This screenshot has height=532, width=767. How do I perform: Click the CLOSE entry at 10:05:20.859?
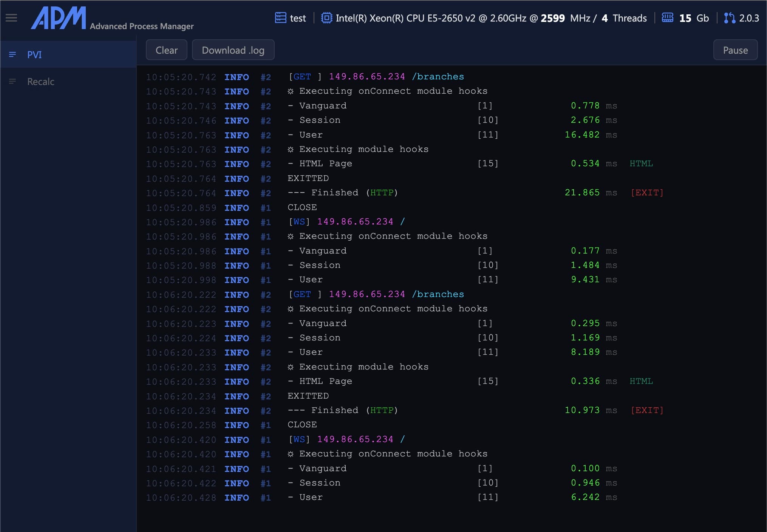pyautogui.click(x=302, y=207)
